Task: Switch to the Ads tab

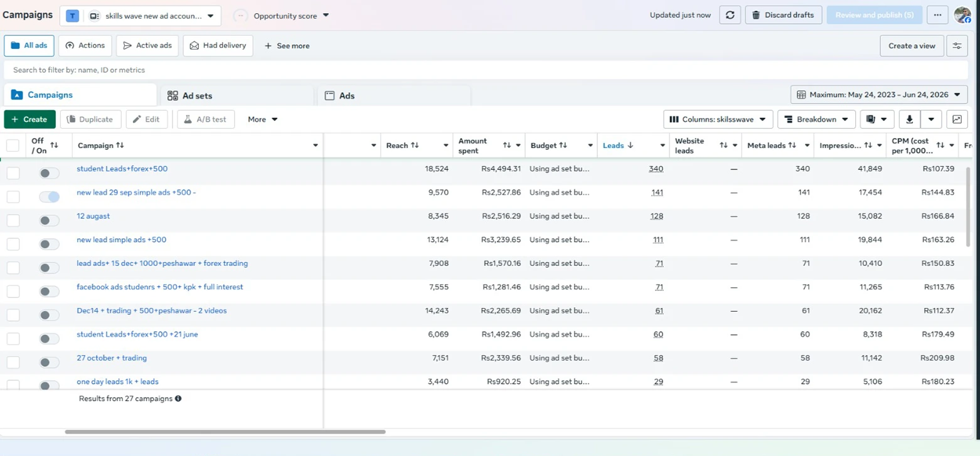Action: click(394, 96)
